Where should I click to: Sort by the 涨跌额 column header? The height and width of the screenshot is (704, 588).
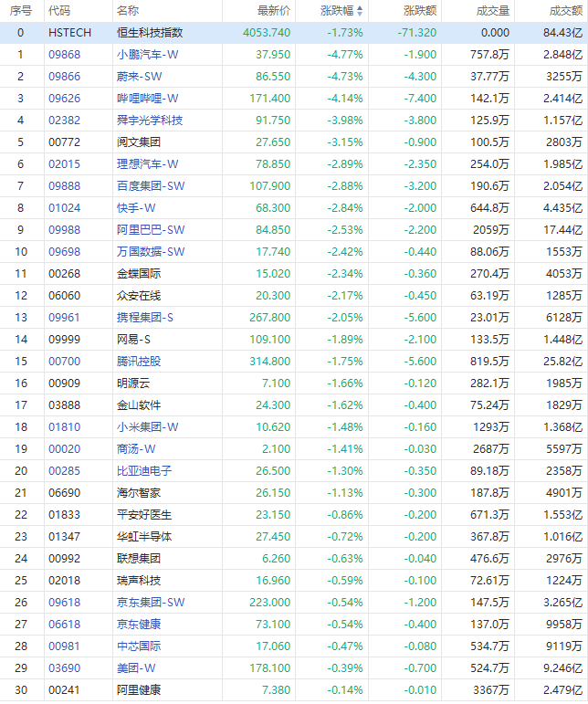tap(420, 11)
